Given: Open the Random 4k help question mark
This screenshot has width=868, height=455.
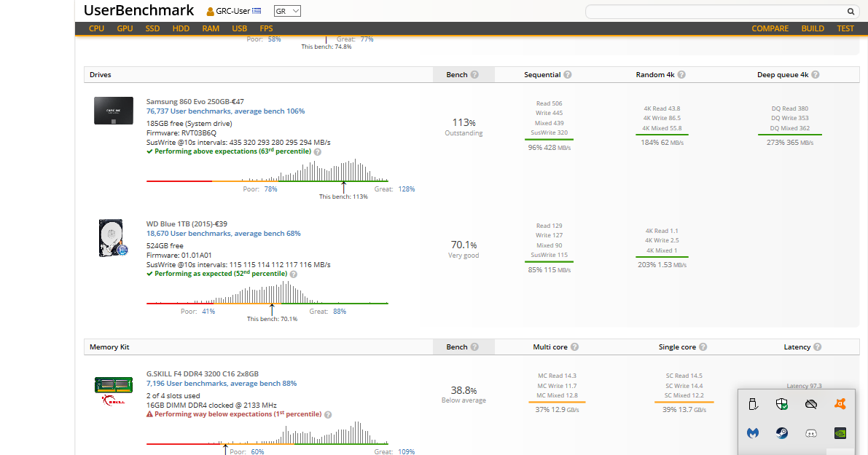Looking at the screenshot, I should point(681,75).
